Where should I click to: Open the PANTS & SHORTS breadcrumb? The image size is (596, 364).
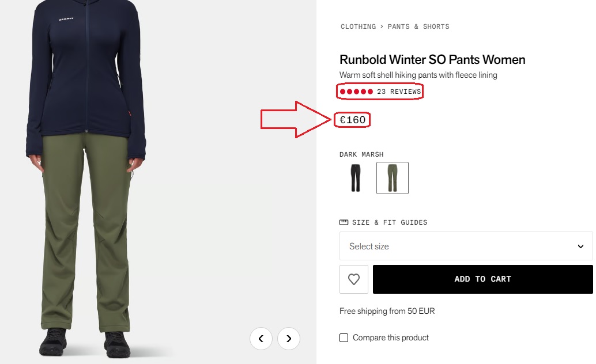click(x=418, y=26)
